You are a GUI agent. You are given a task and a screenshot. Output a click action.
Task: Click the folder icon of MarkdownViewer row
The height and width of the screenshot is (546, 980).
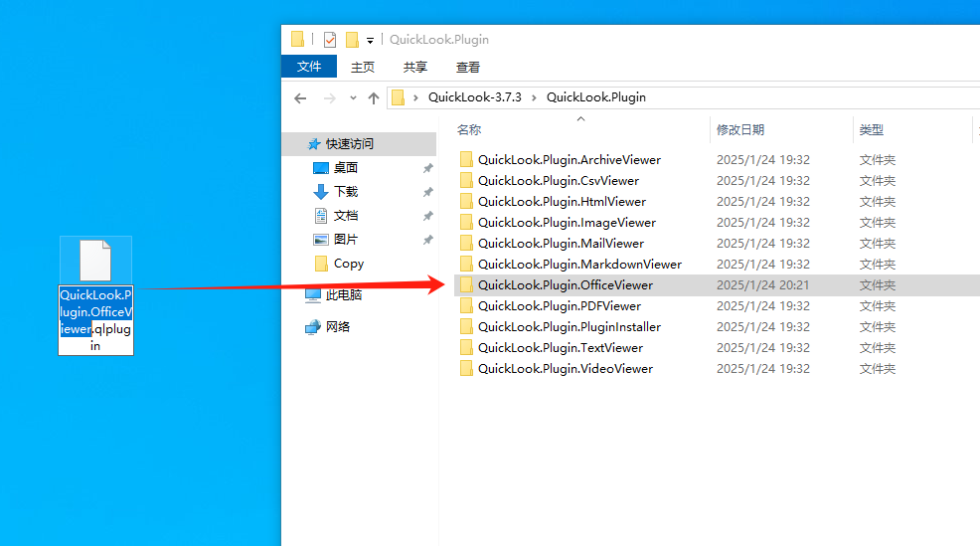point(466,264)
